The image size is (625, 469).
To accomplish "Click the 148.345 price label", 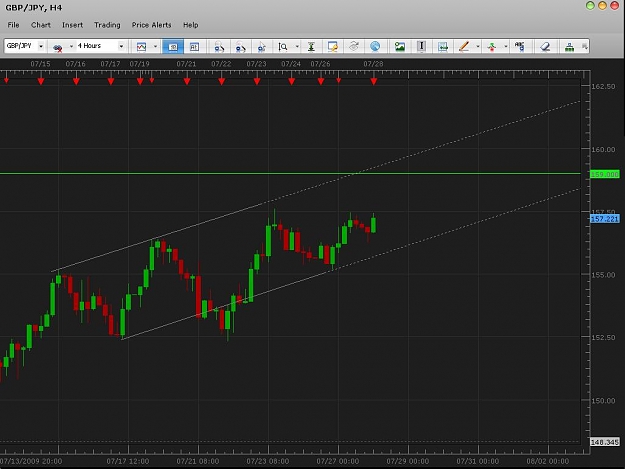I will click(x=605, y=442).
